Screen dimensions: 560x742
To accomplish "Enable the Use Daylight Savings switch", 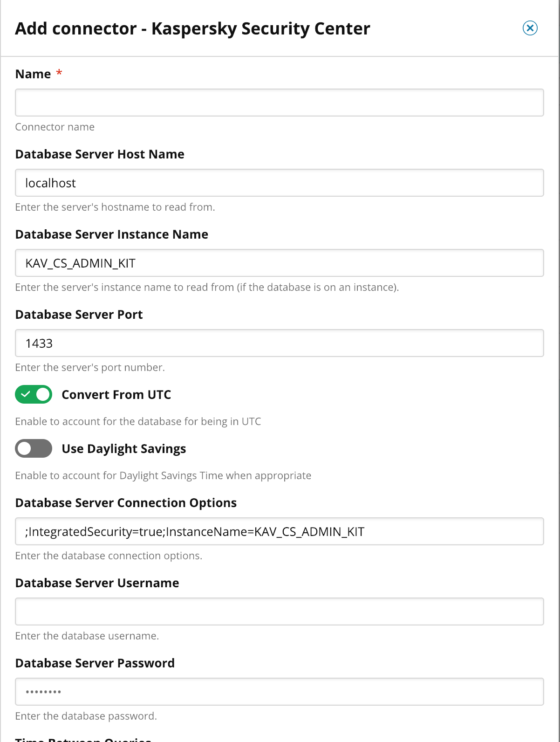I will click(34, 448).
